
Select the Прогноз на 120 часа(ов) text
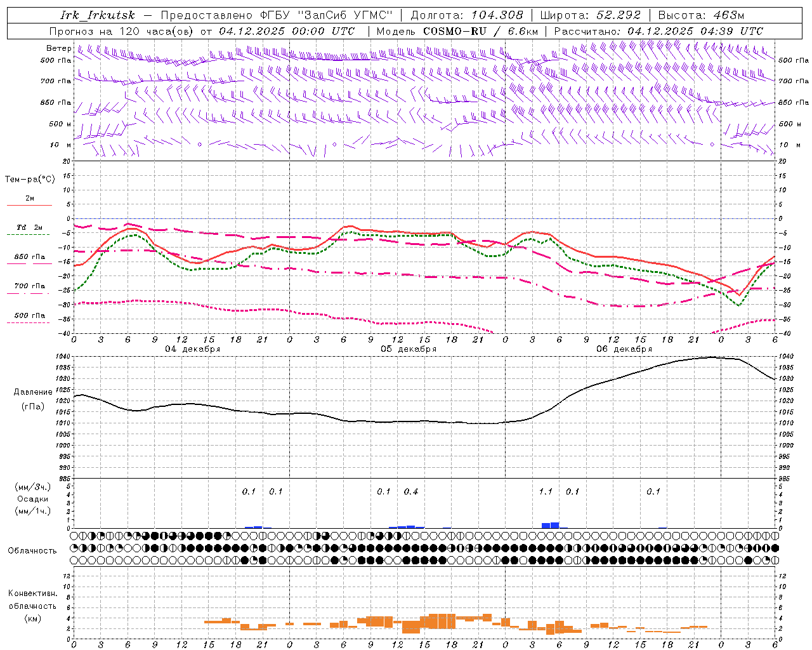[122, 31]
